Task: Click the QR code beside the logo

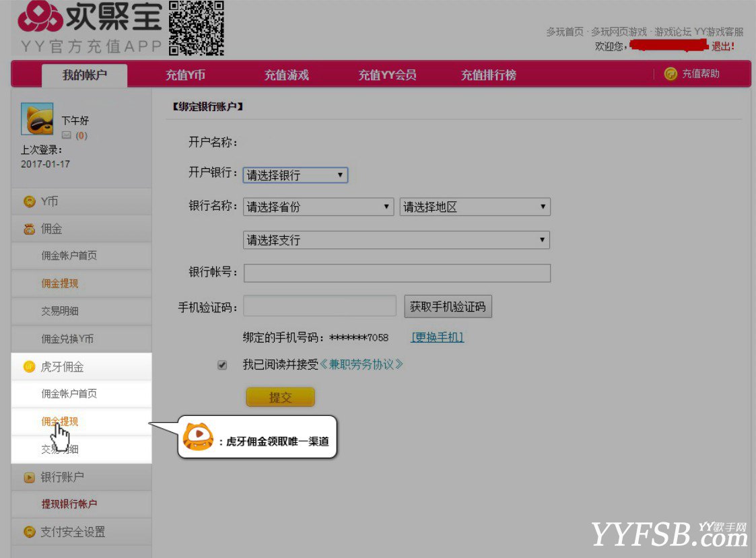Action: click(196, 28)
